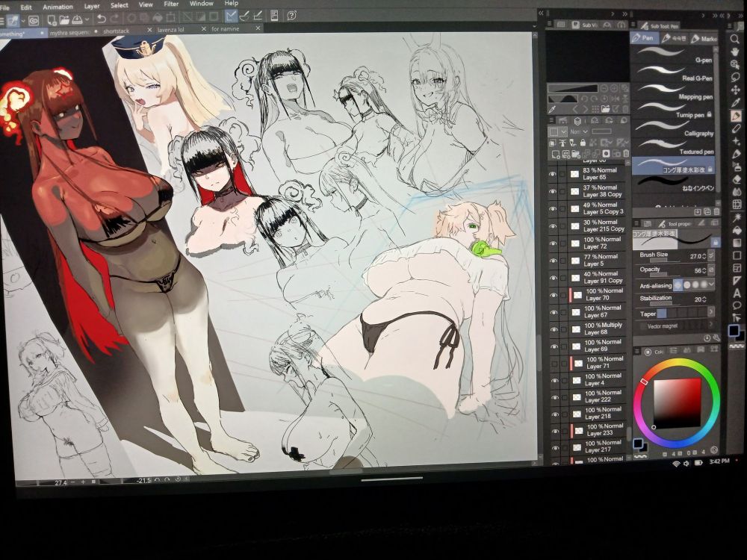Switch to shortstack document tab

(x=116, y=31)
